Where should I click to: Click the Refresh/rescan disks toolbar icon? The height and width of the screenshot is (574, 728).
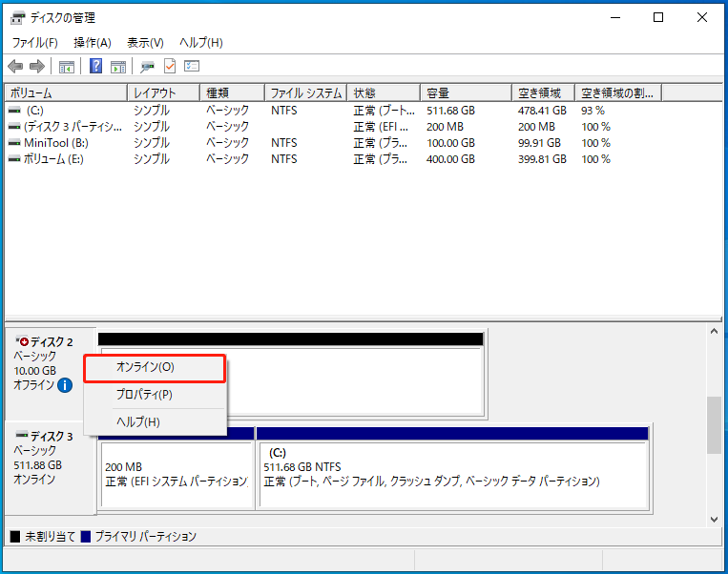(x=147, y=67)
